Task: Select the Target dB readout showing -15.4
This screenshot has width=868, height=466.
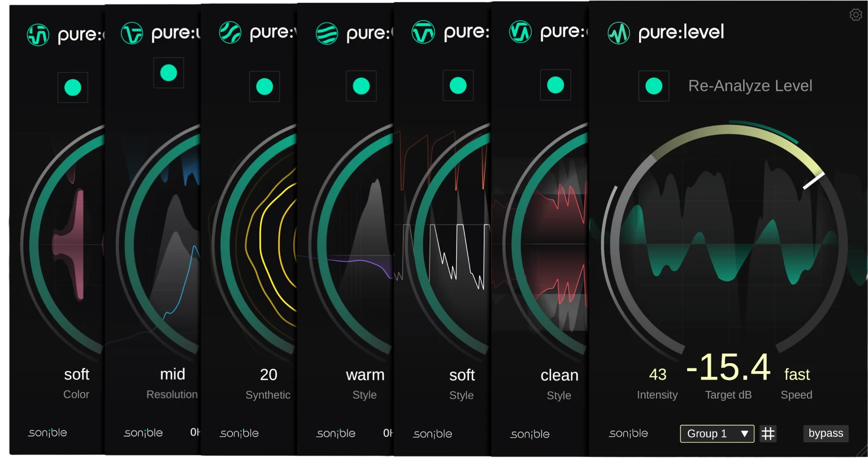Action: (x=729, y=369)
